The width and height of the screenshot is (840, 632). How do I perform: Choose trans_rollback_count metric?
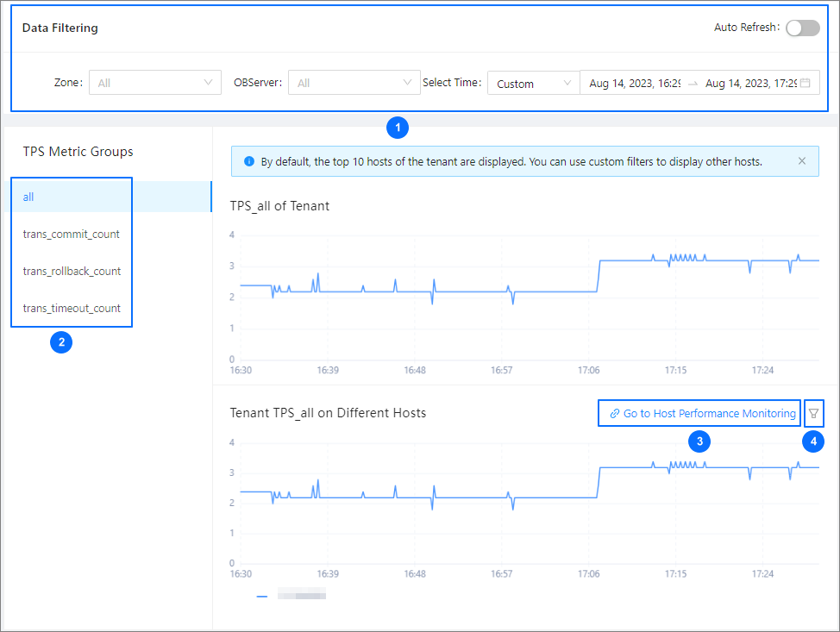coord(72,271)
